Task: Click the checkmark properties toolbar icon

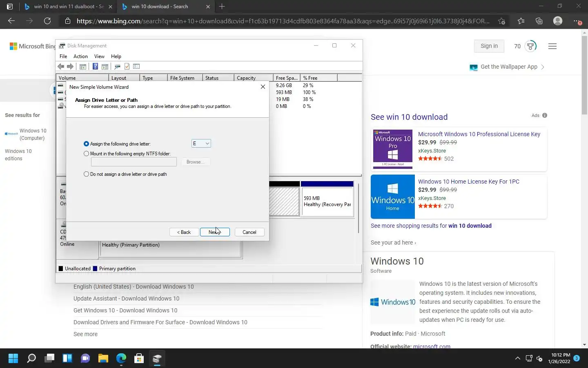Action: 127,66
